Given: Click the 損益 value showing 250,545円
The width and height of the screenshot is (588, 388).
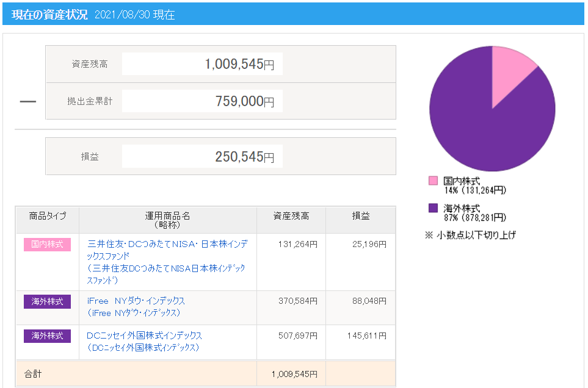Looking at the screenshot, I should coord(203,156).
